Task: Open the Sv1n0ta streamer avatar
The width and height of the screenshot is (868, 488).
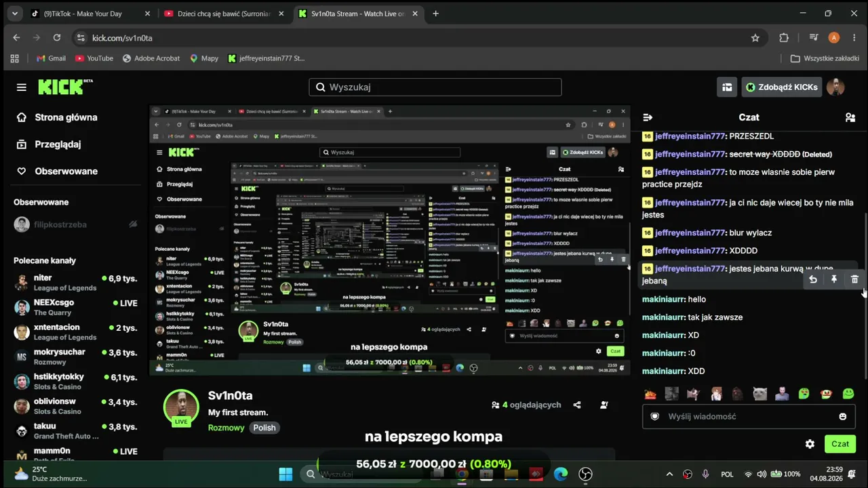Action: pyautogui.click(x=181, y=407)
